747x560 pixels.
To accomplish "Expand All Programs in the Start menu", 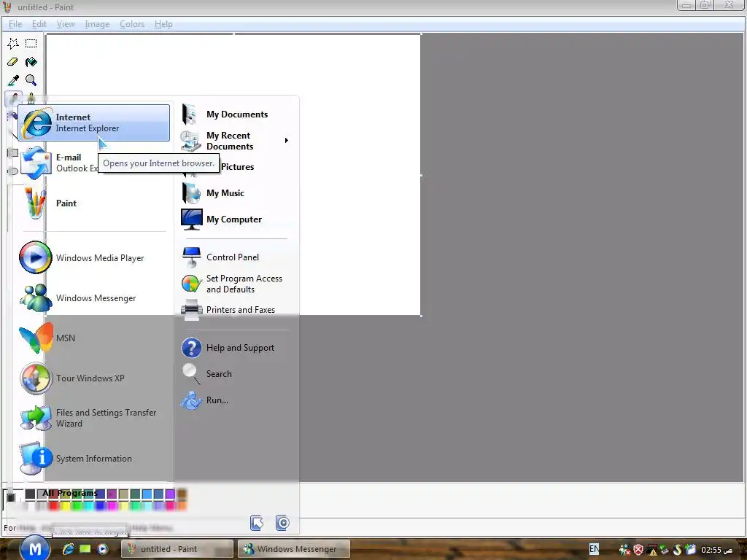I will [69, 493].
